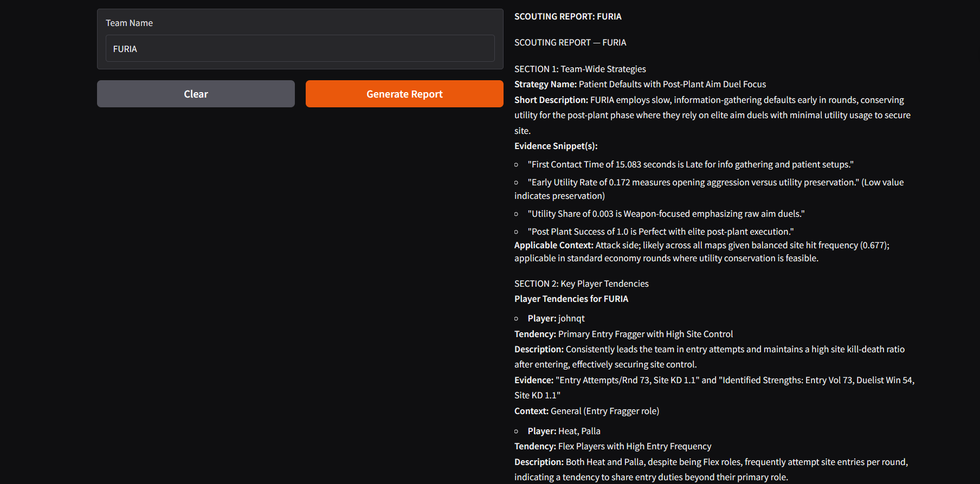The height and width of the screenshot is (484, 980).
Task: Click the 'Applicable Context:' label
Action: pyautogui.click(x=554, y=245)
